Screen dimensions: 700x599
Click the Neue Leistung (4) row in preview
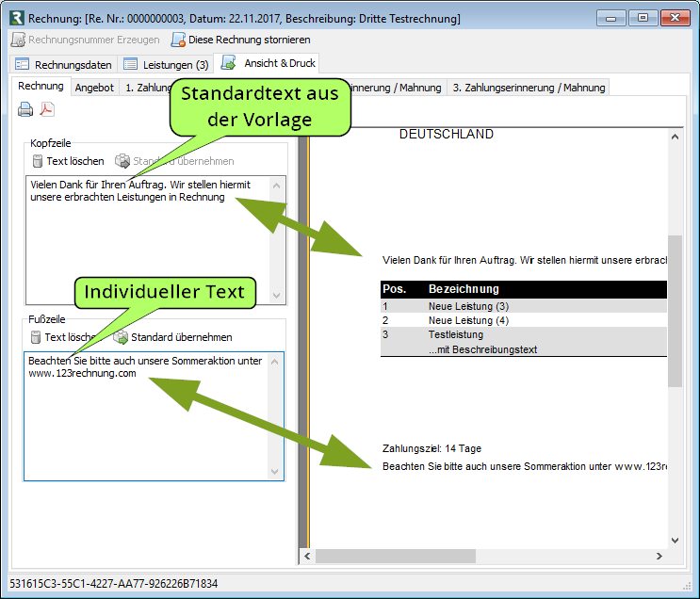click(524, 320)
